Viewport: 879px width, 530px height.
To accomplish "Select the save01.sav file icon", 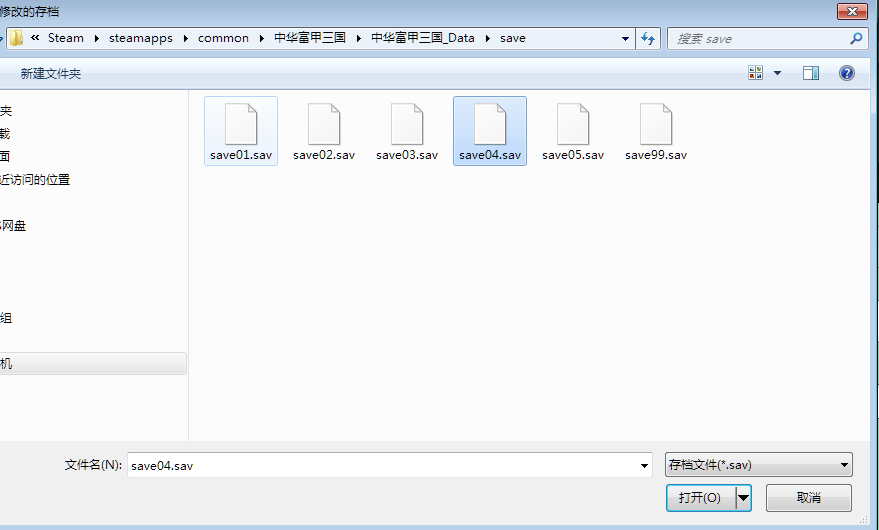I will tap(241, 124).
